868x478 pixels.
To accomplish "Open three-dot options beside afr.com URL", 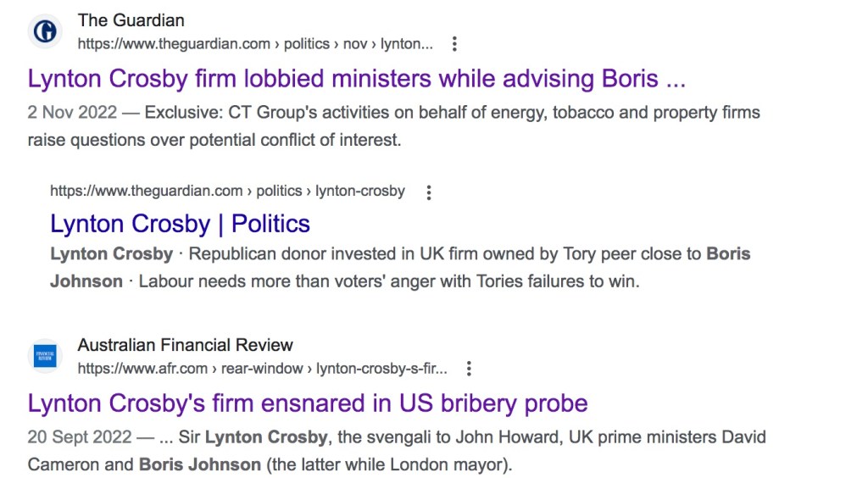I will pos(469,369).
